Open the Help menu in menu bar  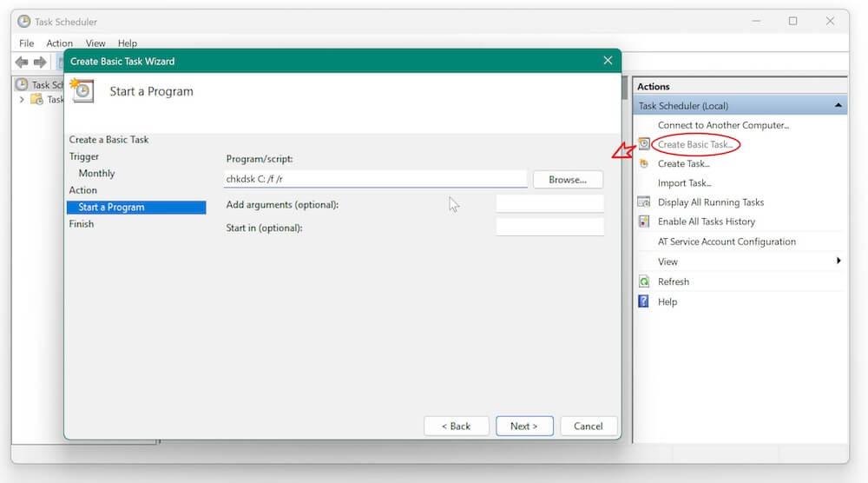(128, 43)
